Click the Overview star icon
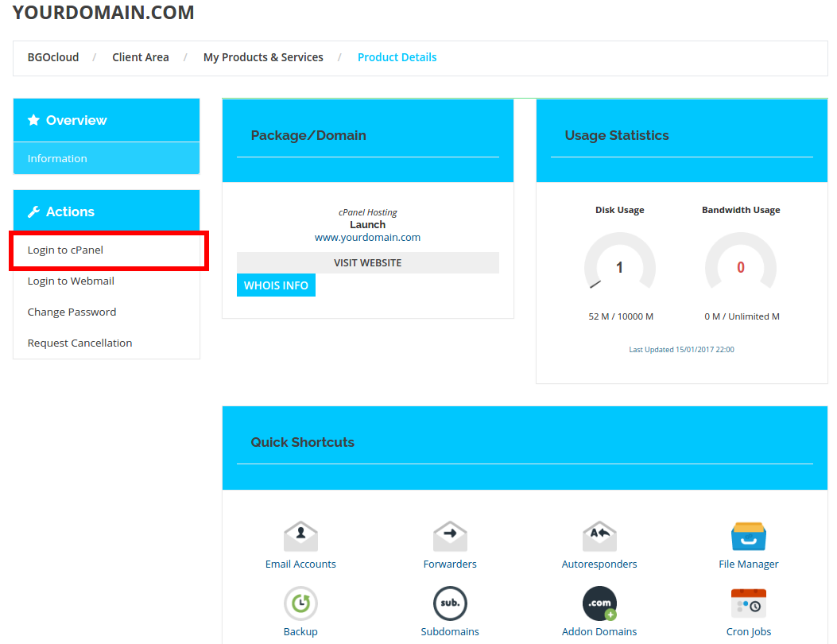This screenshot has width=837, height=644. [33, 119]
